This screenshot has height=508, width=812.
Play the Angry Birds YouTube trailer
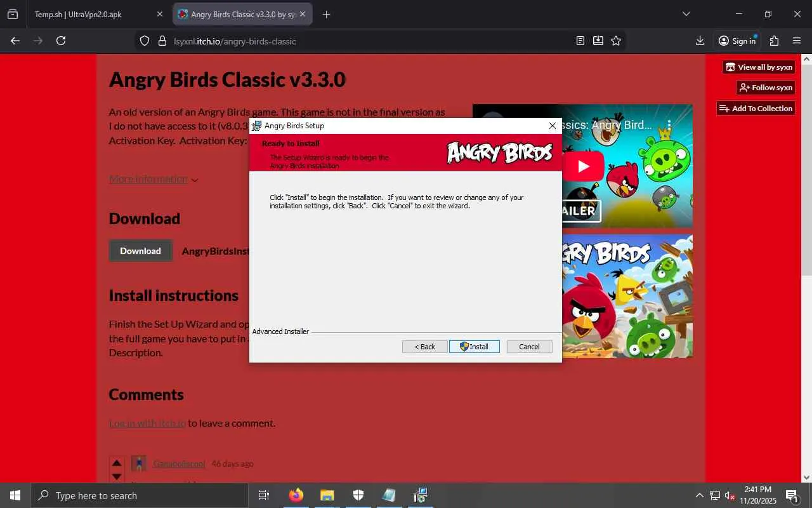tap(583, 166)
